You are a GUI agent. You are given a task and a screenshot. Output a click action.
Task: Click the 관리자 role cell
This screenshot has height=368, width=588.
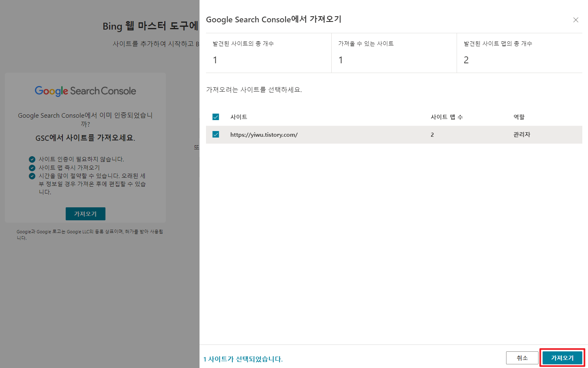point(521,134)
